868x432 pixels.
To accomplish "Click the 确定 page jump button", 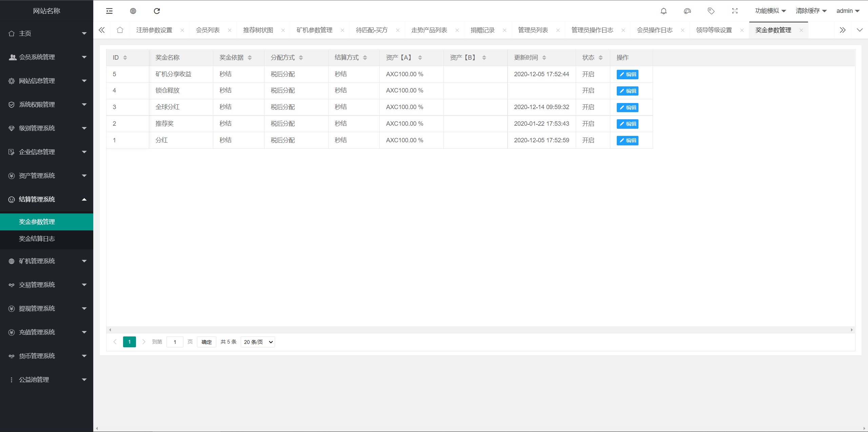I will coord(206,342).
